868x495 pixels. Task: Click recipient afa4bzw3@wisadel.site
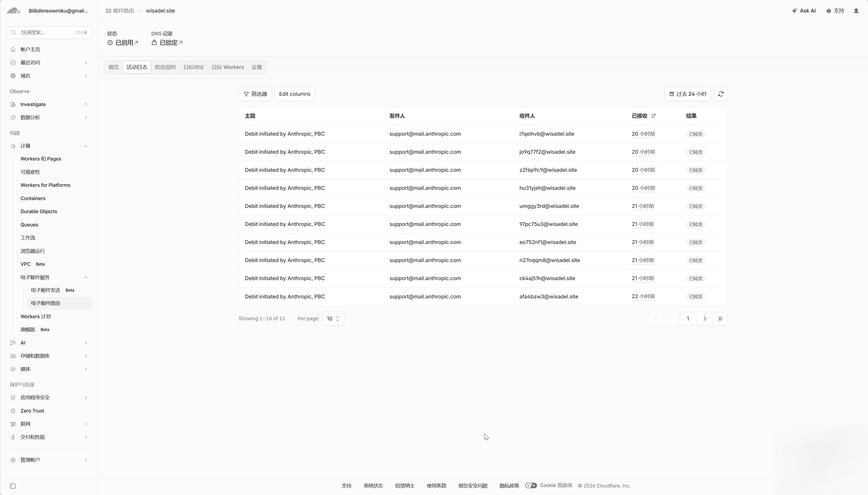pos(549,296)
